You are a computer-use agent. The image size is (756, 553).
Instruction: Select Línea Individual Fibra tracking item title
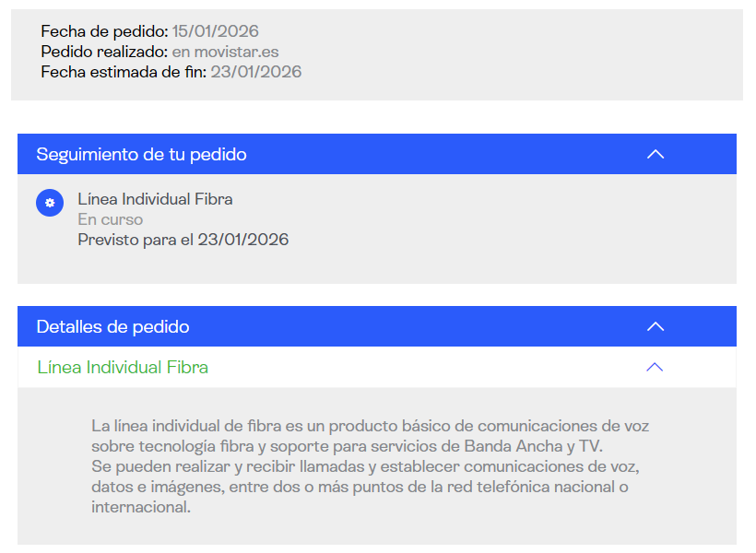tap(155, 199)
